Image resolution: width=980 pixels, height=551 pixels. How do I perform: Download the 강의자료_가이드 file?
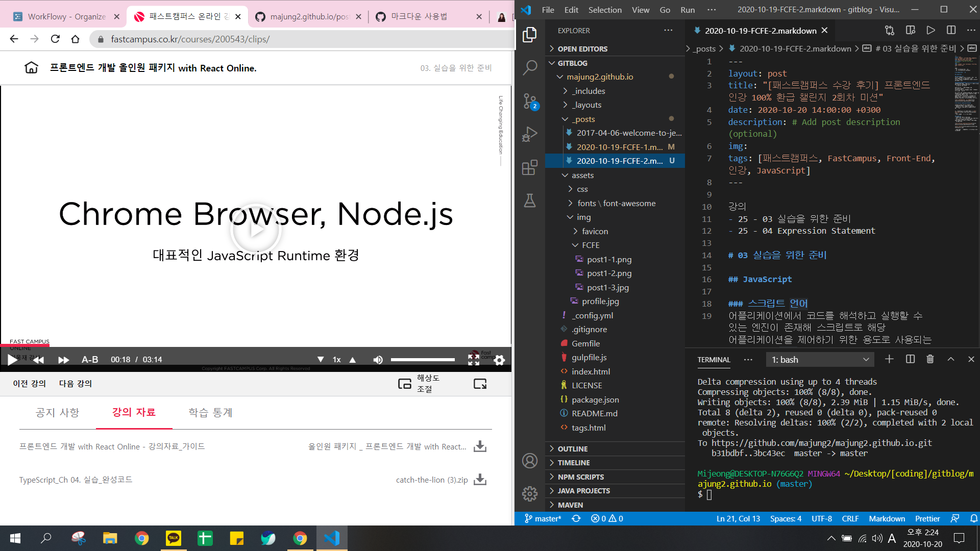click(x=480, y=446)
